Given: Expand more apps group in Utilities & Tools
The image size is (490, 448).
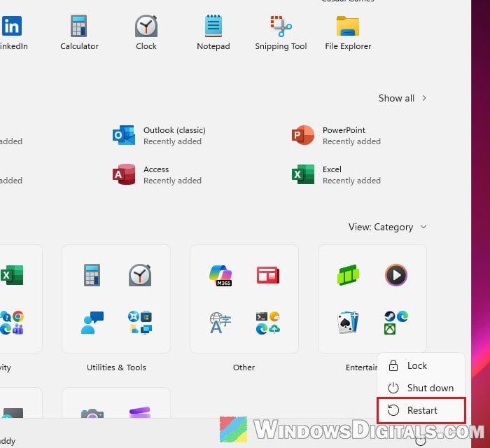Looking at the screenshot, I should pos(140,323).
